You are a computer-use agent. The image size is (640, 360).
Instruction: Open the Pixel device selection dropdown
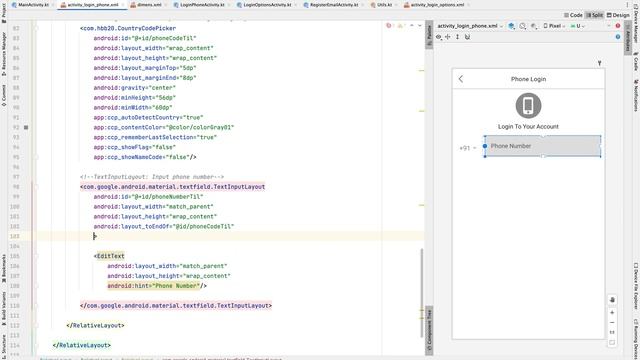click(554, 26)
